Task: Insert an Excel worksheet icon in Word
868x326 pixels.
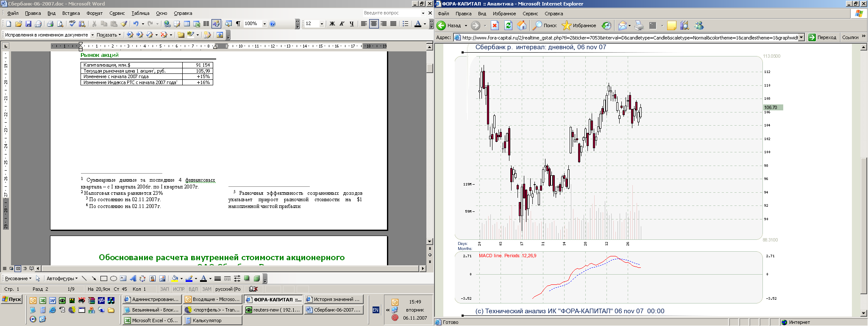Action: (197, 24)
